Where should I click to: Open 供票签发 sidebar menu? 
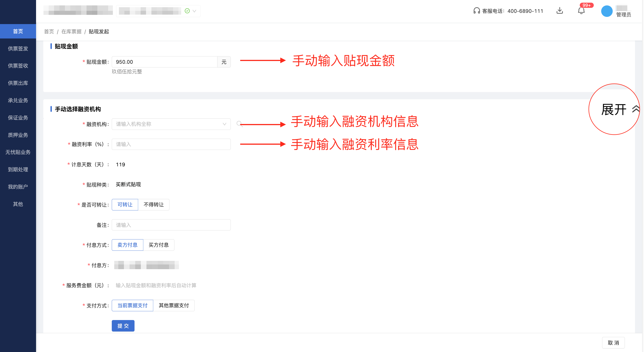tap(18, 48)
